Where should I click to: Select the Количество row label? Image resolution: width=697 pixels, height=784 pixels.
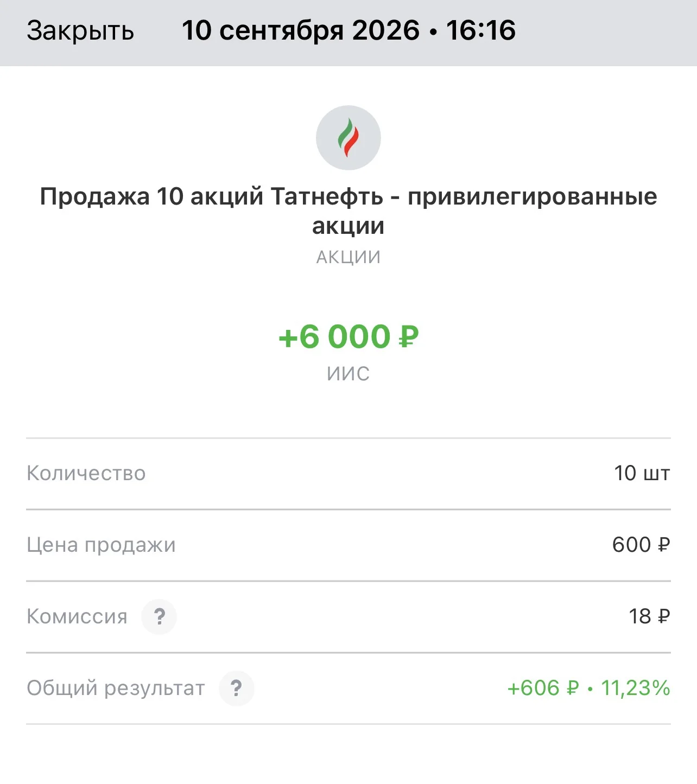(x=86, y=473)
